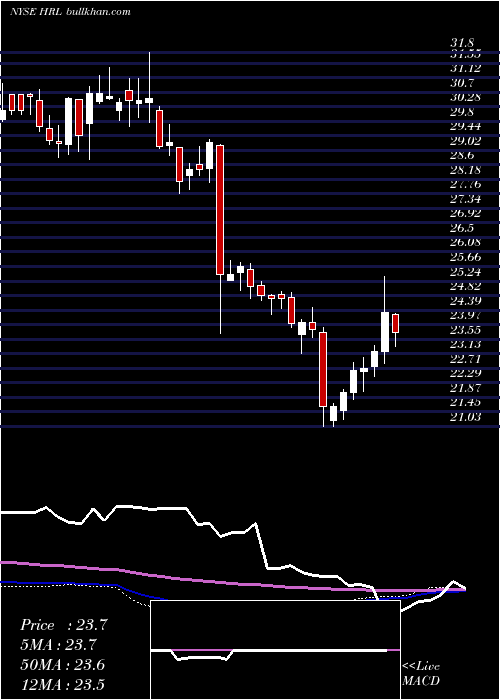Select the 22.29 price axis label

pyautogui.click(x=466, y=373)
